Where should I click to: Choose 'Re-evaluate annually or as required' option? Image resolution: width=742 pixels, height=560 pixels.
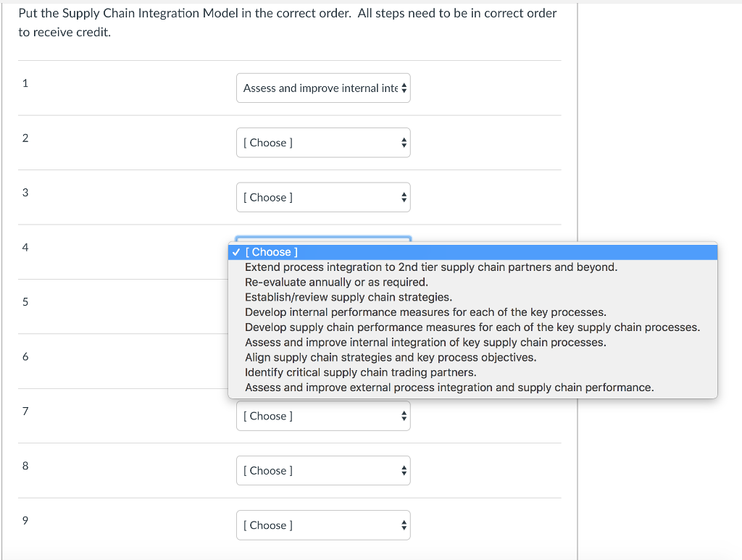click(x=326, y=282)
